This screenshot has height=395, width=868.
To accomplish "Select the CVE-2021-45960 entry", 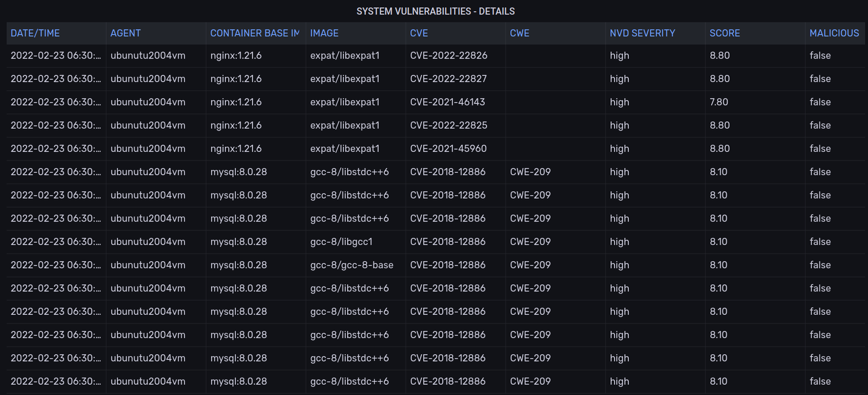I will click(448, 149).
